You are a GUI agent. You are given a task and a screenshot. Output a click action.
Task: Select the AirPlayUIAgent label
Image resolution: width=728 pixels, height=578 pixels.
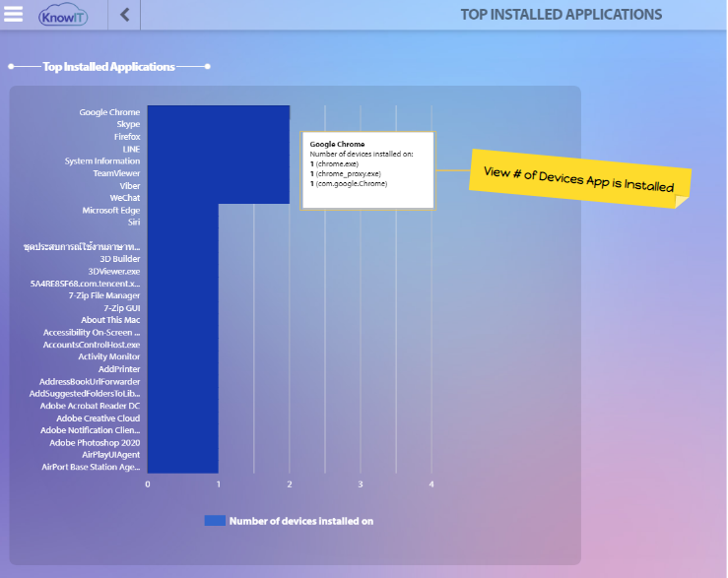pos(111,455)
